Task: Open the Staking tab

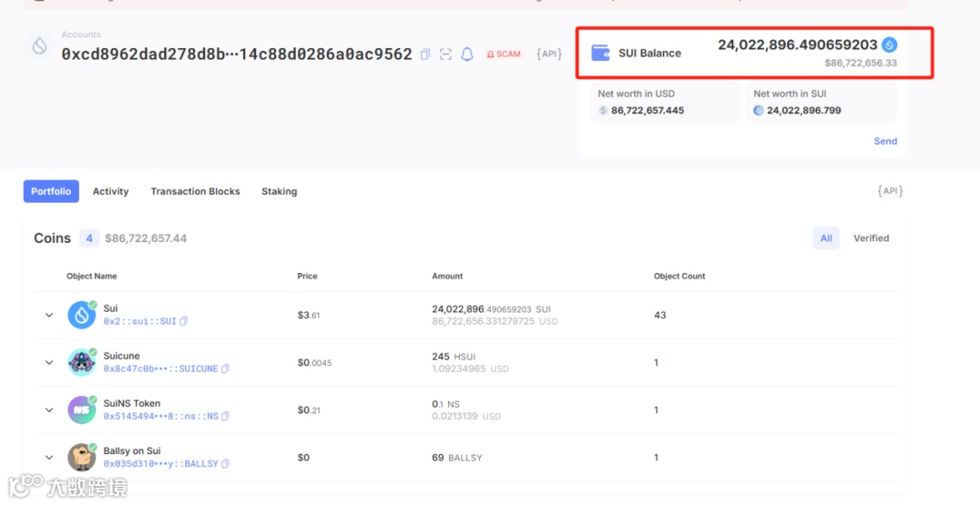Action: click(279, 191)
